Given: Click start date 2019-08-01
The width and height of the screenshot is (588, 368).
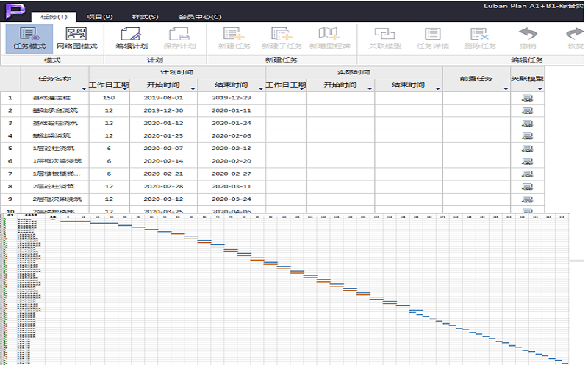Looking at the screenshot, I should [163, 98].
